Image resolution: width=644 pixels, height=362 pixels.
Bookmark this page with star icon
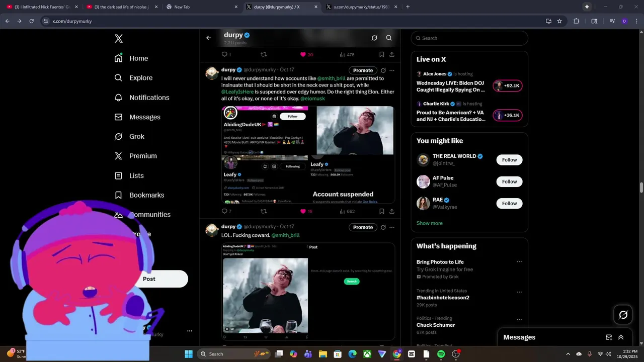(559, 21)
